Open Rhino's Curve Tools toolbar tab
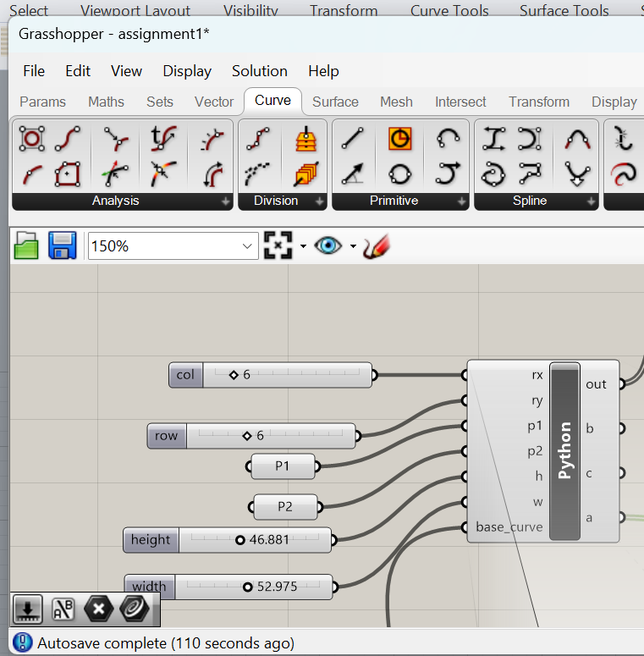Viewport: 644px width, 656px height. click(449, 10)
